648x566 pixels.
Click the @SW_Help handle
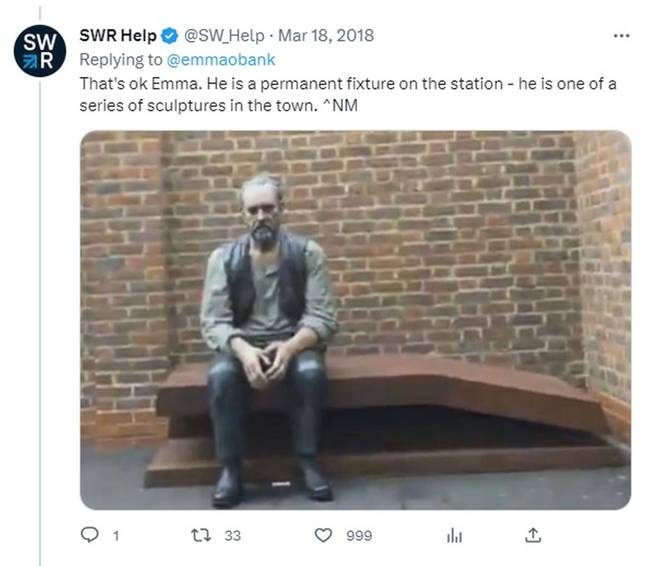[x=224, y=36]
